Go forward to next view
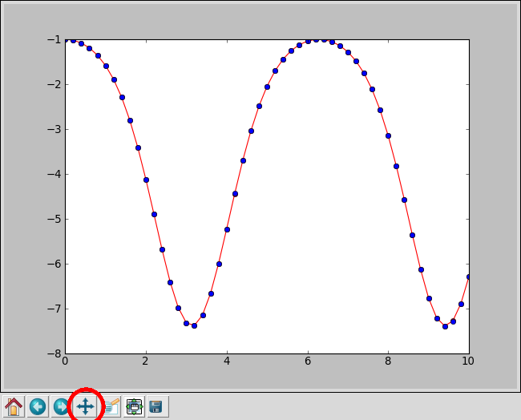Viewport: 521px width, 420px height. point(62,406)
